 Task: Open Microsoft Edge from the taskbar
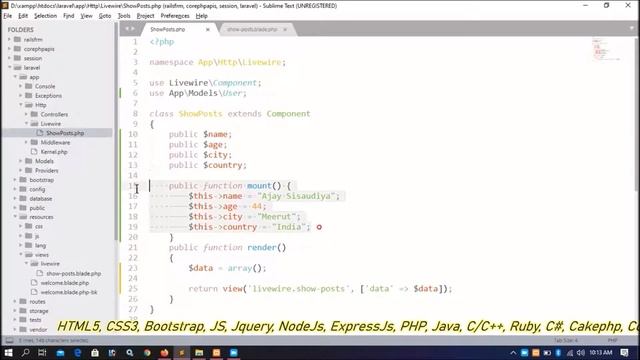tap(77, 353)
